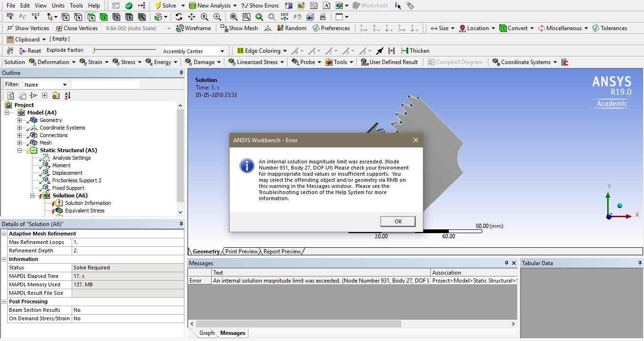
Task: Click the Commands icon after Coordinate Systems
Action: tap(565, 62)
